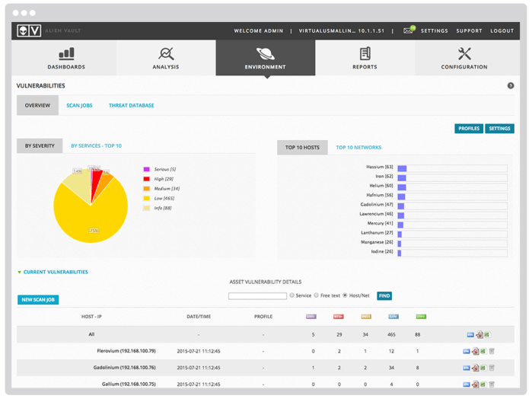The width and height of the screenshot is (532, 402).
Task: Export Gadolinium row results to Excel
Action: coord(485,368)
